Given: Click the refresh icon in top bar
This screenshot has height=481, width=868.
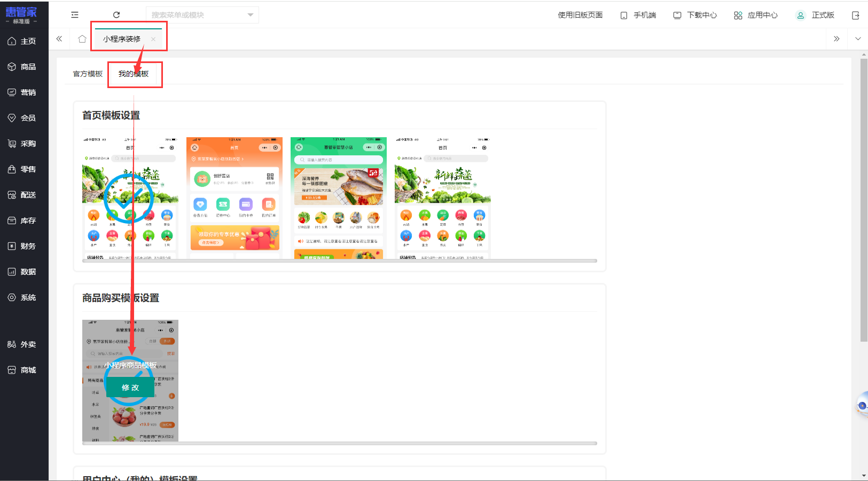Looking at the screenshot, I should [116, 15].
